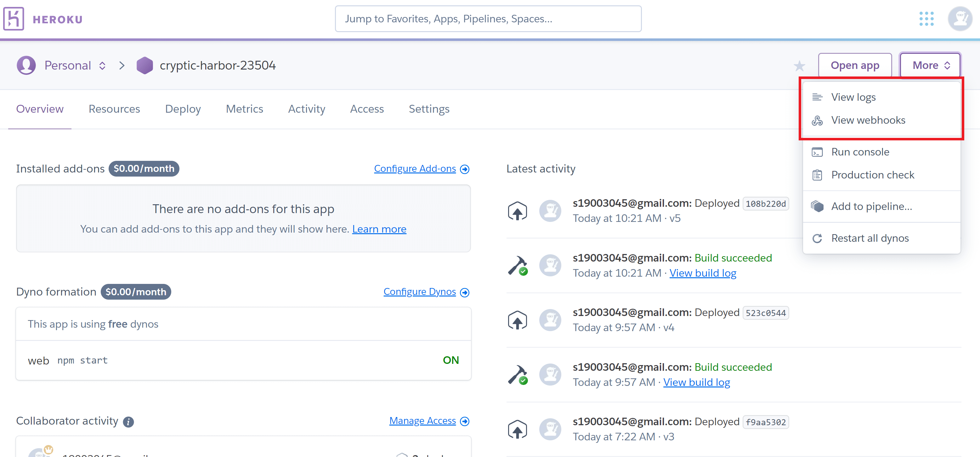
Task: Favorite the app with the star icon
Action: pos(799,66)
